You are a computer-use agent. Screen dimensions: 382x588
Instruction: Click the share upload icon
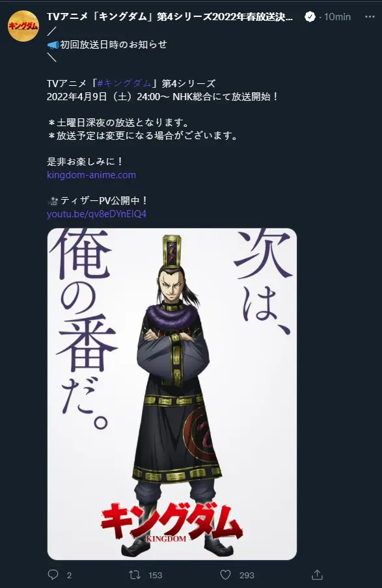tap(317, 574)
